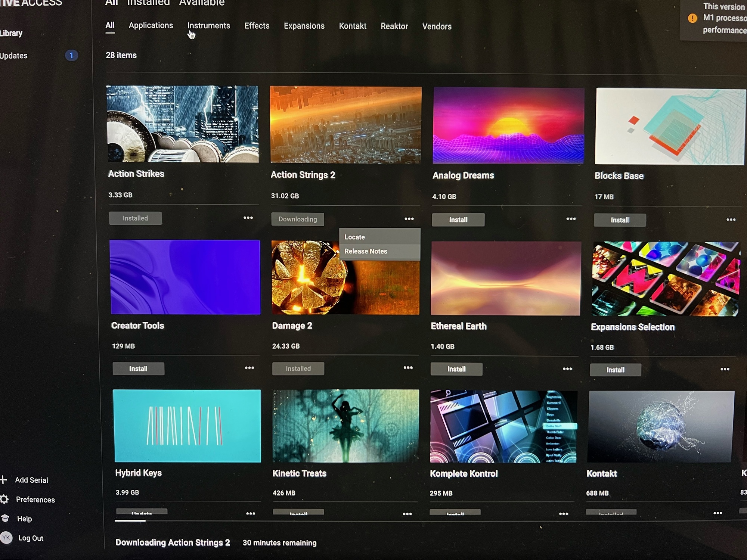Install Blocks Base
This screenshot has height=560, width=747.
point(620,220)
